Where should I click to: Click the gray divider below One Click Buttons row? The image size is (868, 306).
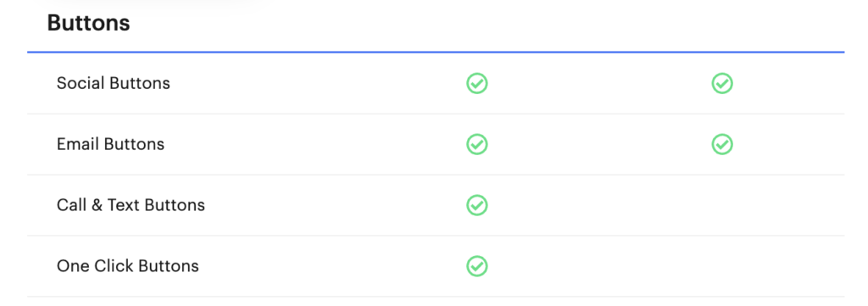[x=436, y=297]
